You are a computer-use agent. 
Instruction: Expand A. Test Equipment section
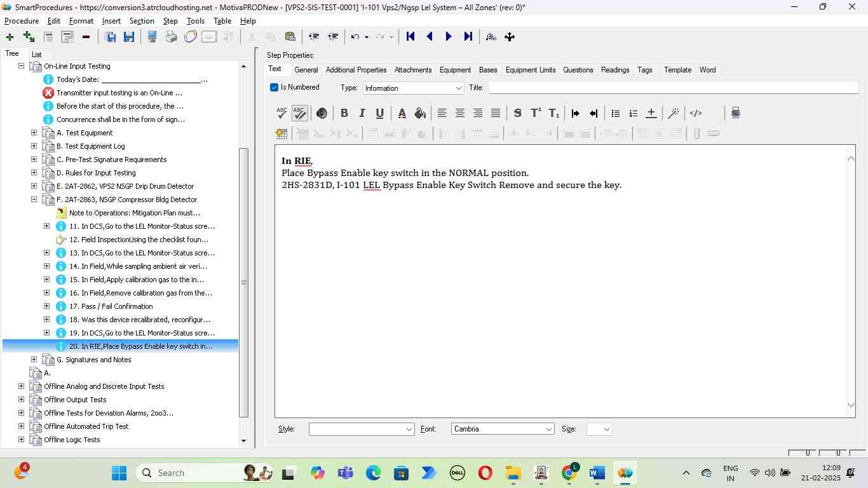coord(34,133)
